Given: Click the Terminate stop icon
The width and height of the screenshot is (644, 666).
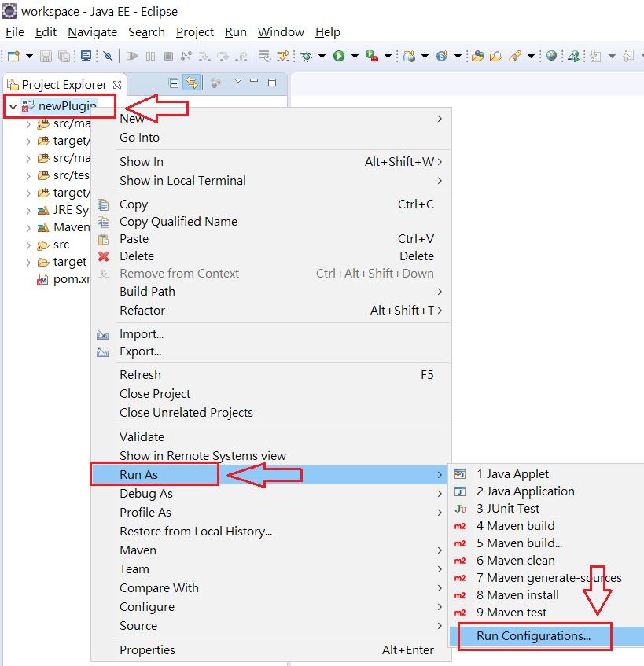Looking at the screenshot, I should [x=168, y=56].
